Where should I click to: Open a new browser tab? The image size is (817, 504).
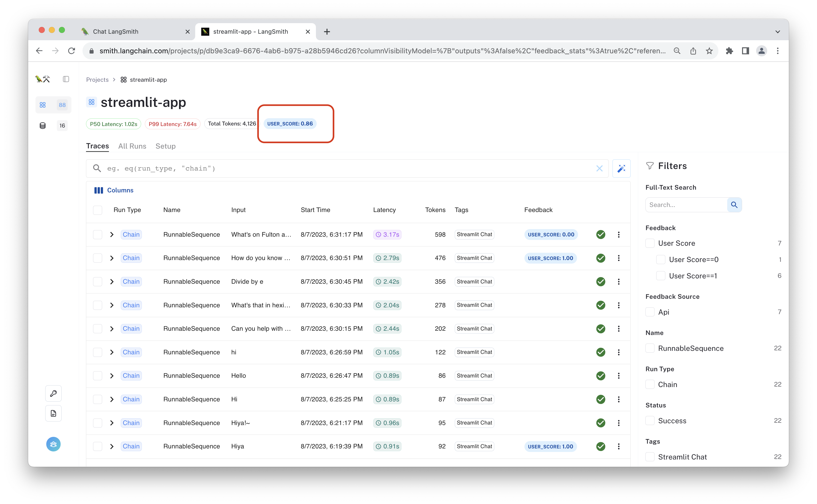coord(327,32)
